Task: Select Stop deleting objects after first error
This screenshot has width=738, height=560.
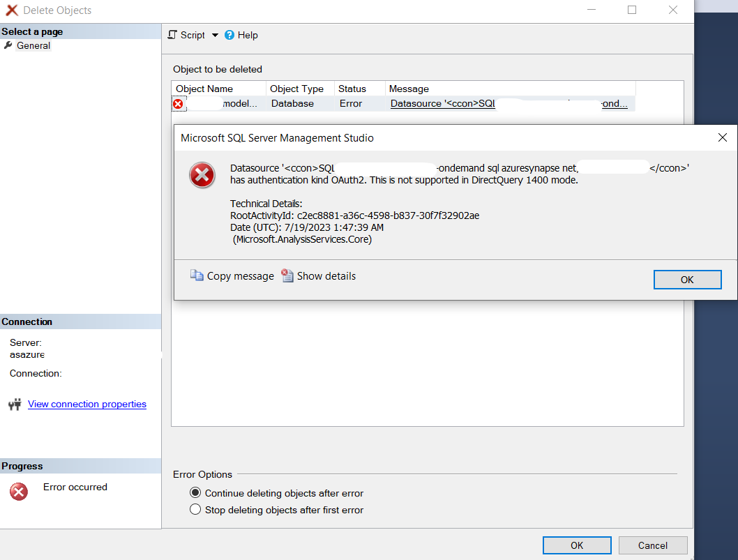Action: coord(276,510)
